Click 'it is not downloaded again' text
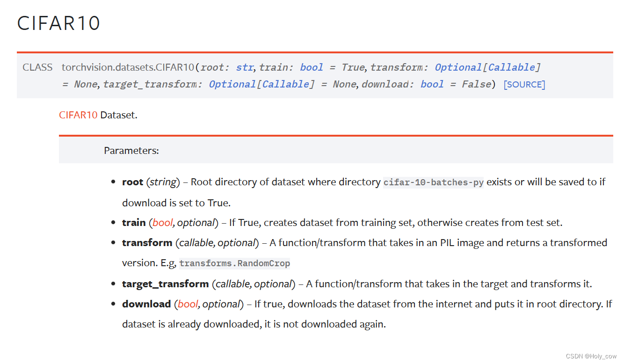The width and height of the screenshot is (624, 364). [324, 324]
